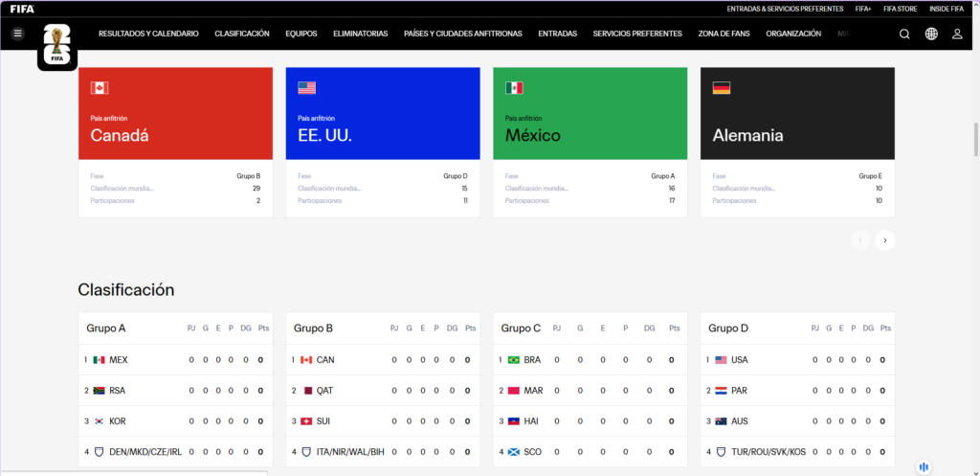Click the blue audio widget icon
Viewport: 980px width, 476px height.
(924, 466)
